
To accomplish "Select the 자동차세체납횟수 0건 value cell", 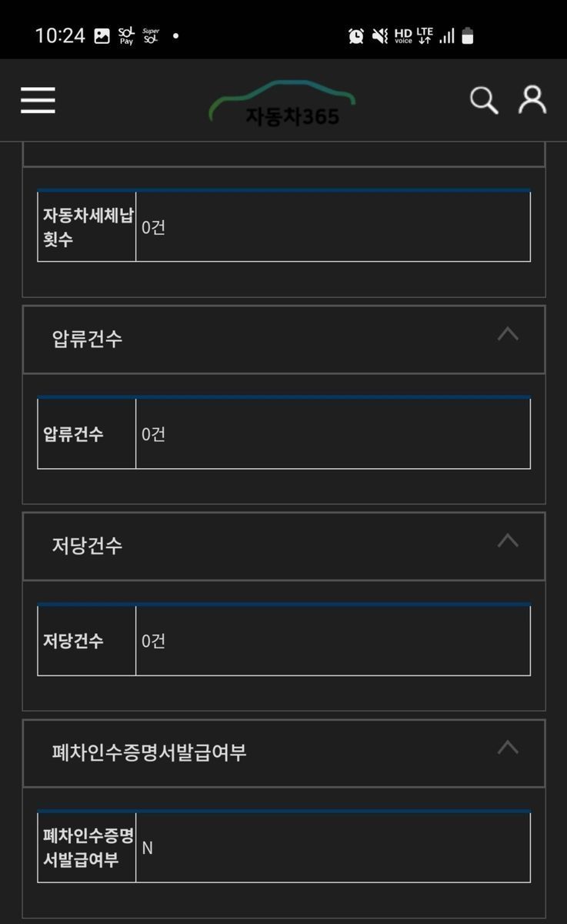I will coord(333,227).
